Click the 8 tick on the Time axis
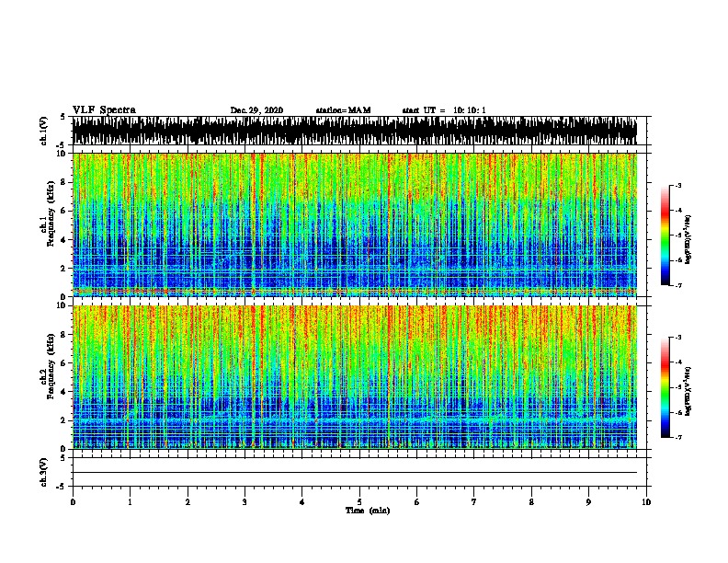 pos(531,502)
